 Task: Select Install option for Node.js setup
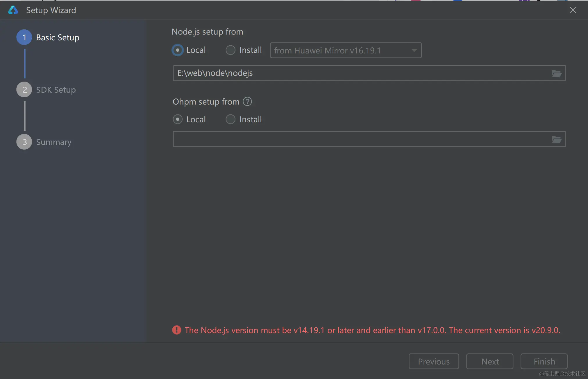(231, 50)
